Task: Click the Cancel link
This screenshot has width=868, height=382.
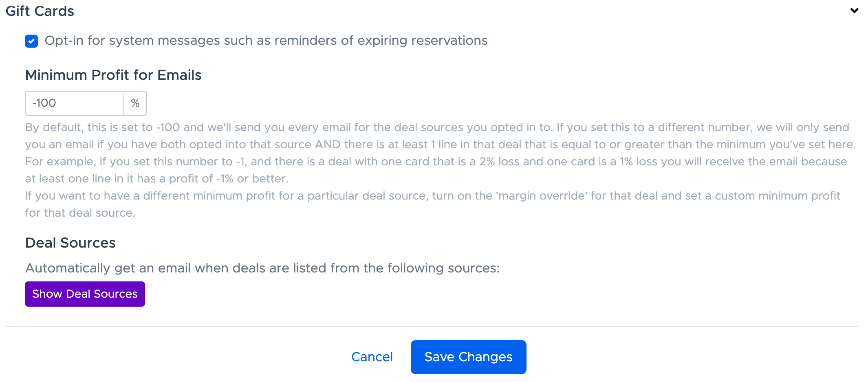Action: [372, 357]
